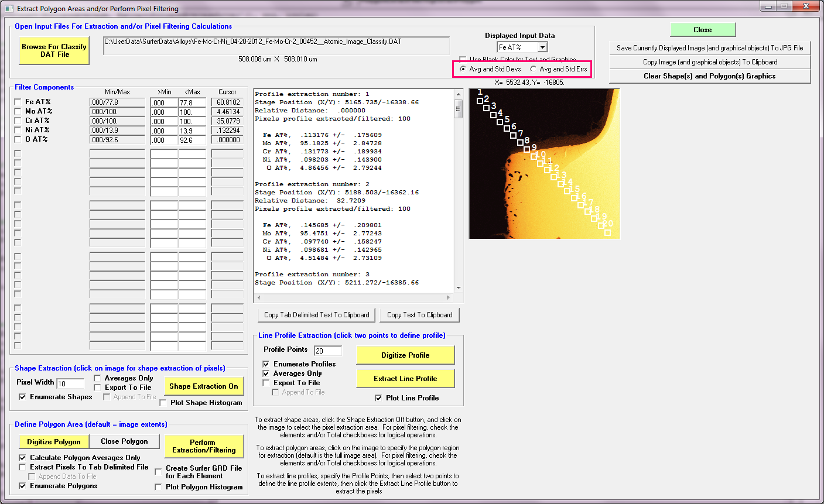Click the Pixel Width input field
The image size is (824, 504).
(70, 383)
